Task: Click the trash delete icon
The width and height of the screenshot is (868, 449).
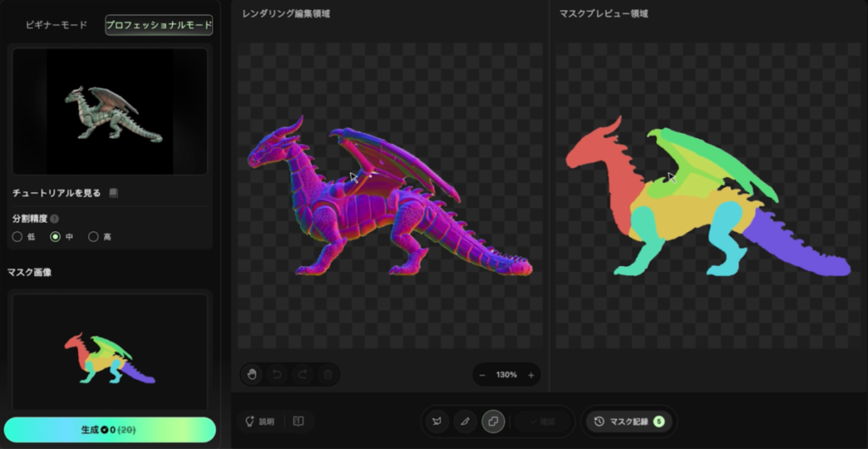Action: click(327, 374)
